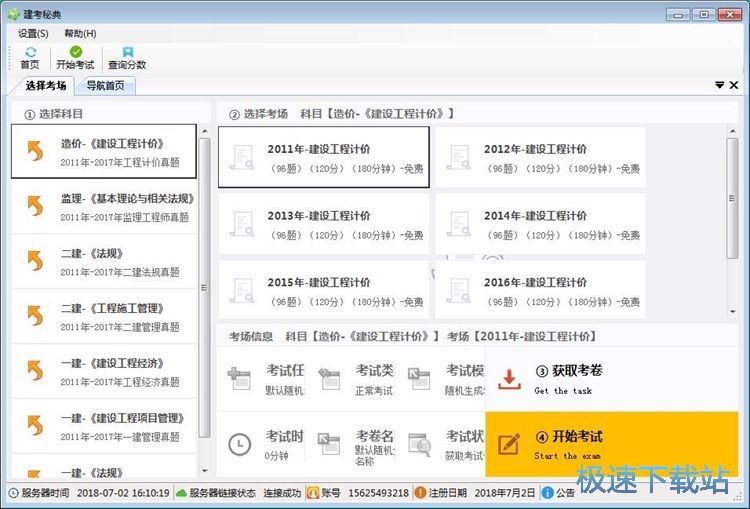Click server time 2018-07-02 16:10:19
The width and height of the screenshot is (750, 509).
[123, 493]
